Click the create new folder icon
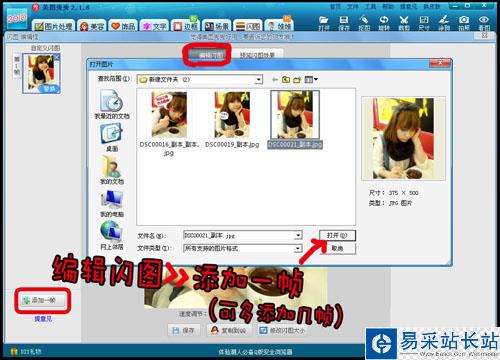The image size is (500, 360). pos(297,80)
